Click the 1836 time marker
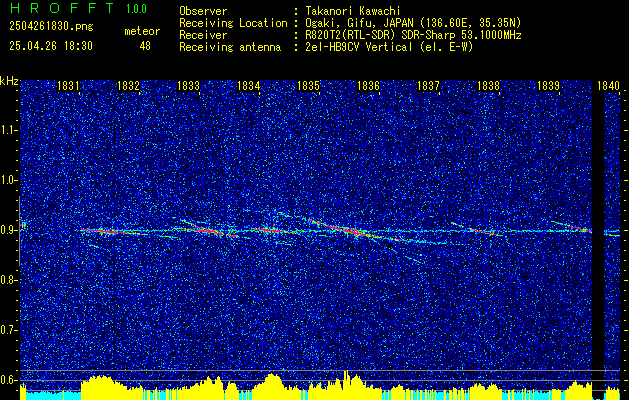Screen dimensions: 629x400 pos(368,86)
